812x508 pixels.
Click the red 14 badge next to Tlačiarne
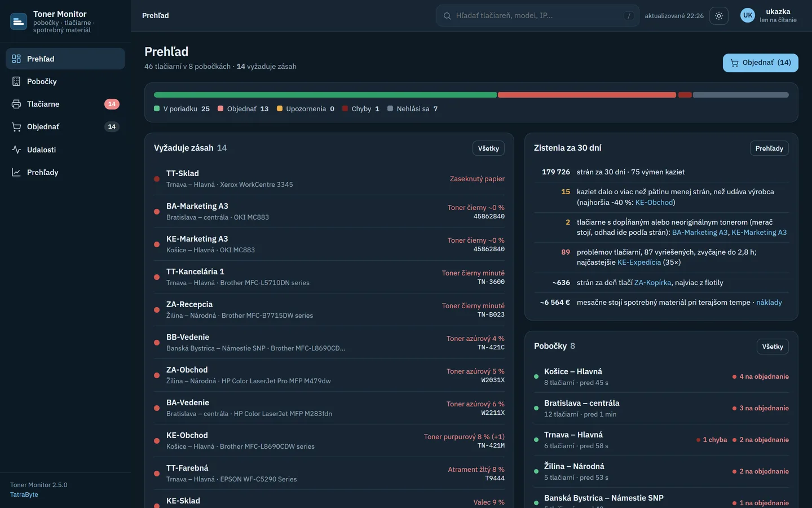[112, 104]
